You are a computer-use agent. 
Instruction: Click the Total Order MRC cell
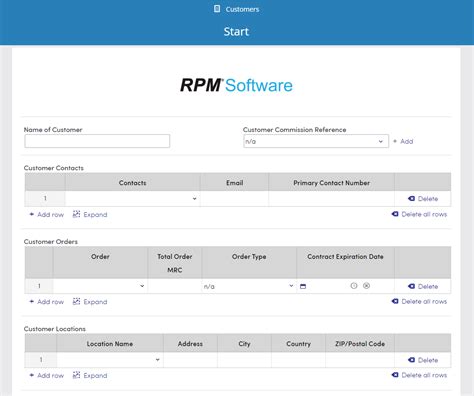click(x=175, y=286)
